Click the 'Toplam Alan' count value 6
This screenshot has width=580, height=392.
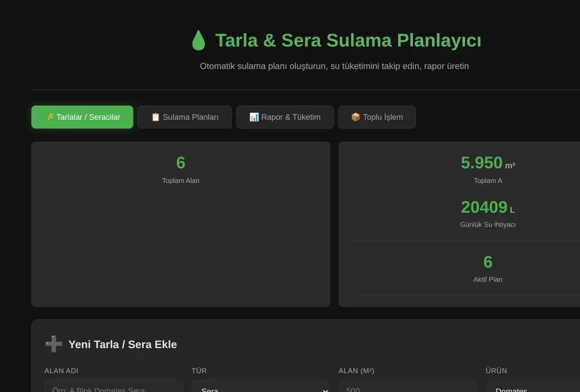(x=181, y=163)
